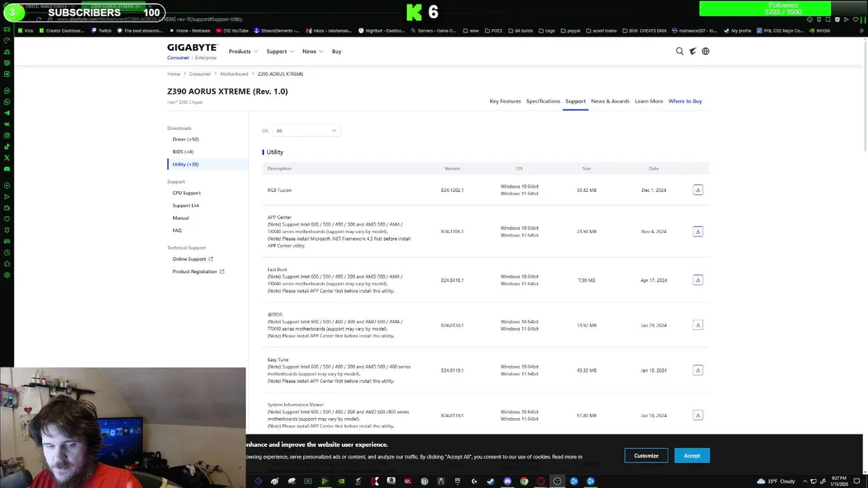Open OBS Studio from the taskbar
Image resolution: width=868 pixels, height=488 pixels.
tap(557, 481)
